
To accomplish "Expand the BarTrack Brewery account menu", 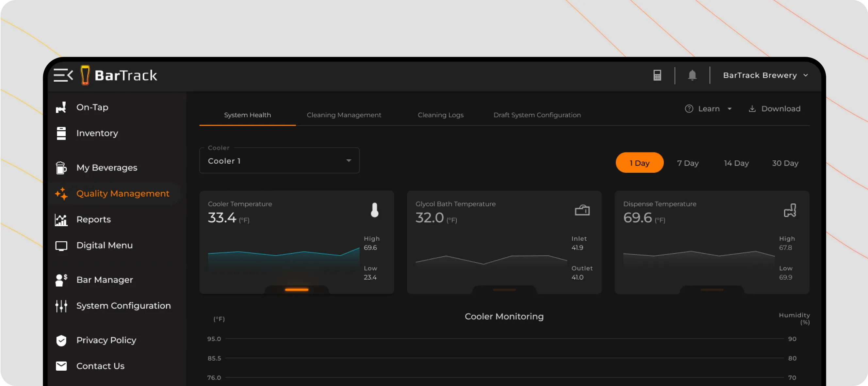I will pyautogui.click(x=765, y=75).
